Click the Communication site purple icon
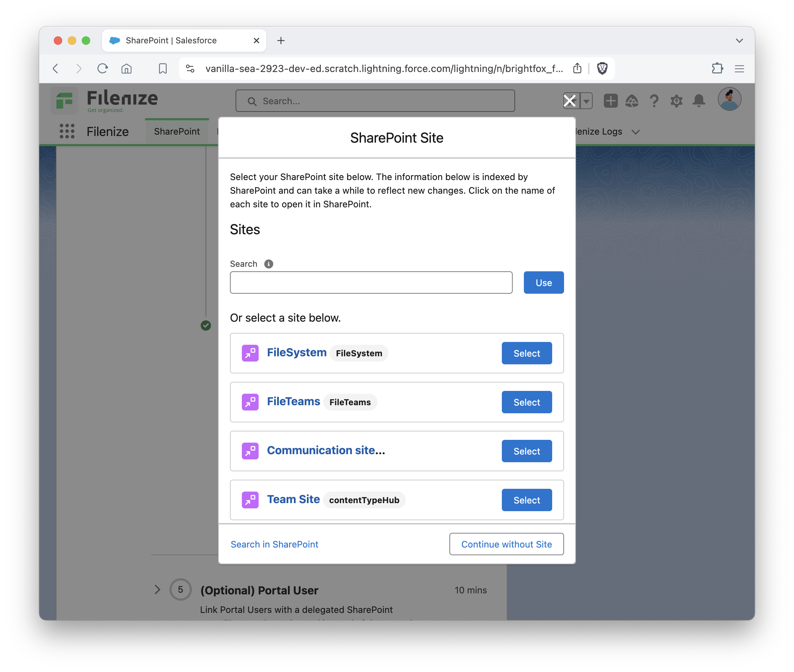Viewport: 794px width, 672px height. pyautogui.click(x=250, y=451)
